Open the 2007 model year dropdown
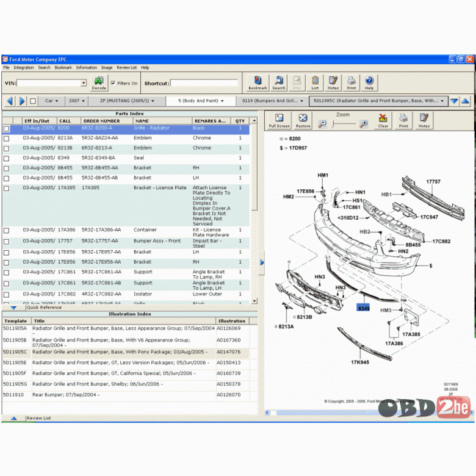Viewport: 476px width, 476px height. (x=76, y=101)
